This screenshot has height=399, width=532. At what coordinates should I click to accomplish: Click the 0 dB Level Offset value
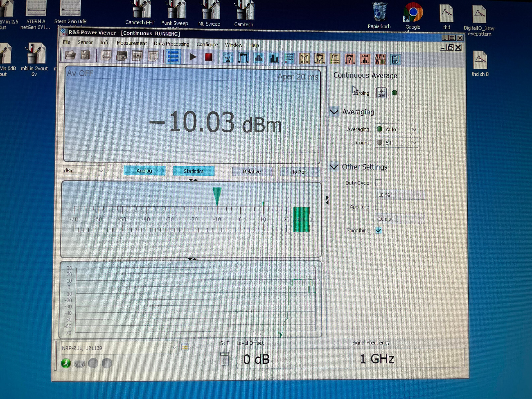[x=256, y=359]
